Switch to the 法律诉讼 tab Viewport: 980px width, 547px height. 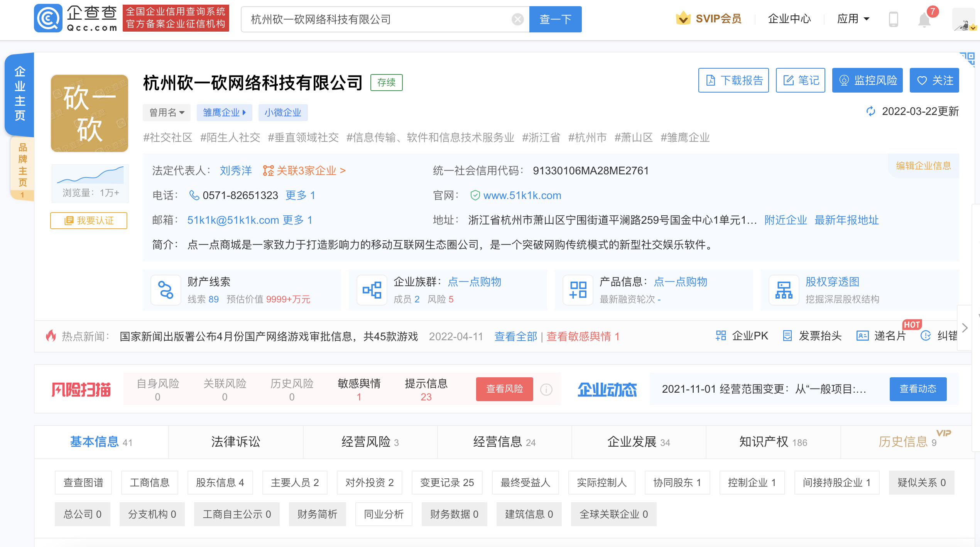click(236, 442)
